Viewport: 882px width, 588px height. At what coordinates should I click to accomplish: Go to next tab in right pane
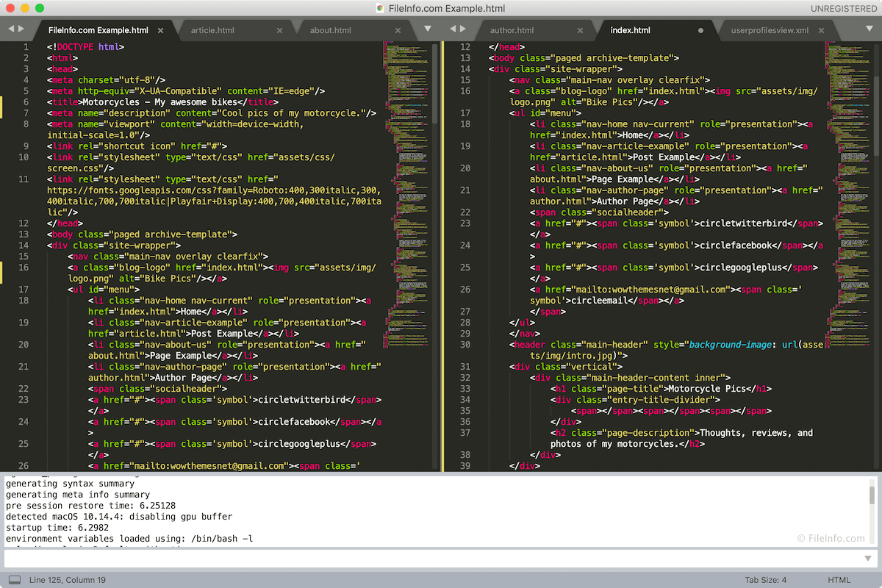463,29
